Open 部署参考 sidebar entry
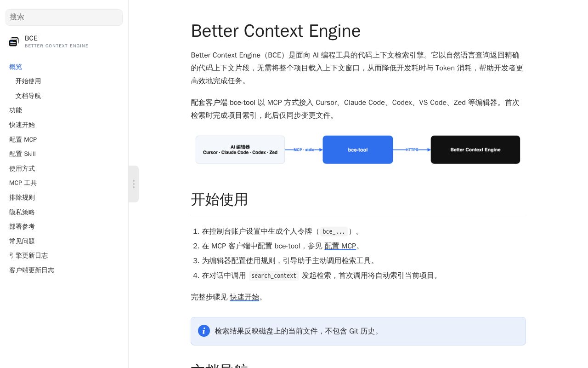The height and width of the screenshot is (368, 588). tap(22, 226)
